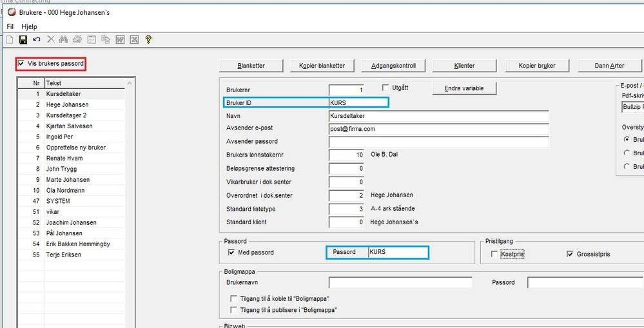Select Opprettelse ny bruker in the list
Image resolution: width=644 pixels, height=328 pixels.
[x=71, y=148]
